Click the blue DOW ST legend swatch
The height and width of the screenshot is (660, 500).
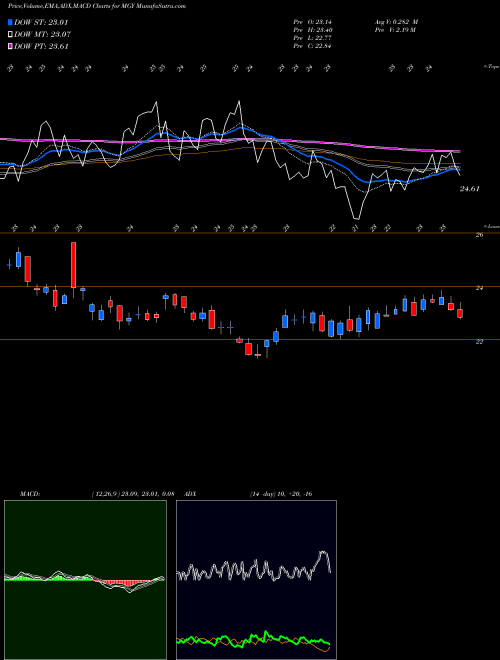(10, 22)
